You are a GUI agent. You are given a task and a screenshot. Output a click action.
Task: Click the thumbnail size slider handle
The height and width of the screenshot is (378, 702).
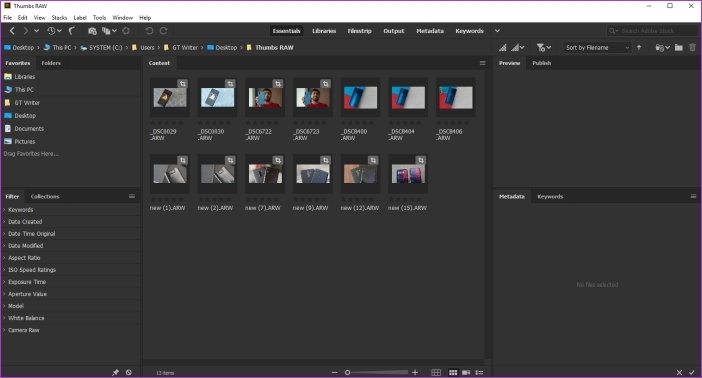click(x=347, y=372)
